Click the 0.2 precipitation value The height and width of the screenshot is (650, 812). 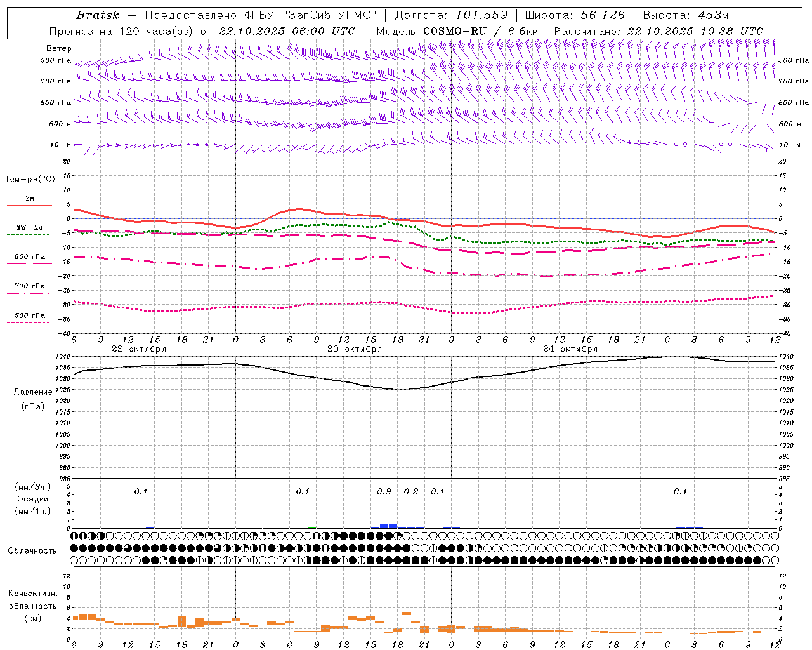point(411,492)
